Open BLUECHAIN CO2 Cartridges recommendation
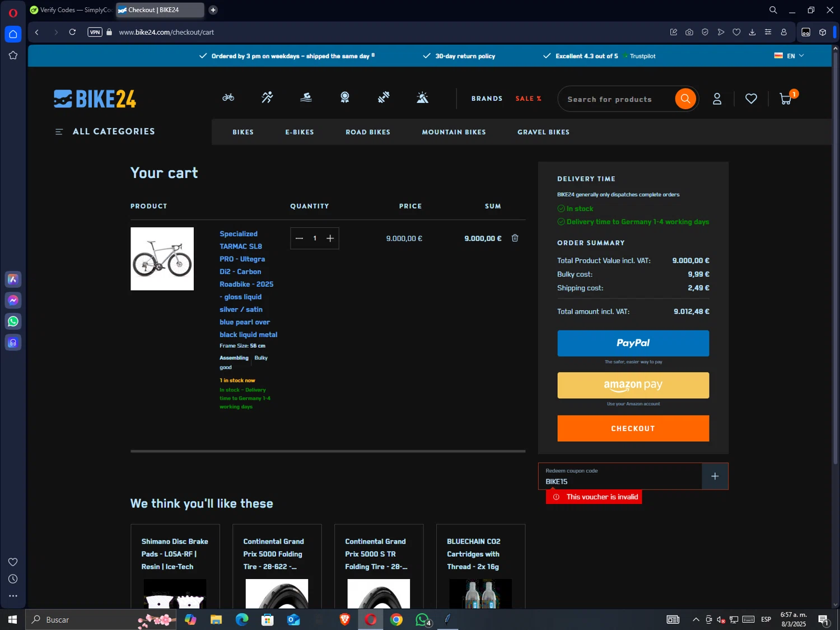840x630 pixels. [x=480, y=566]
